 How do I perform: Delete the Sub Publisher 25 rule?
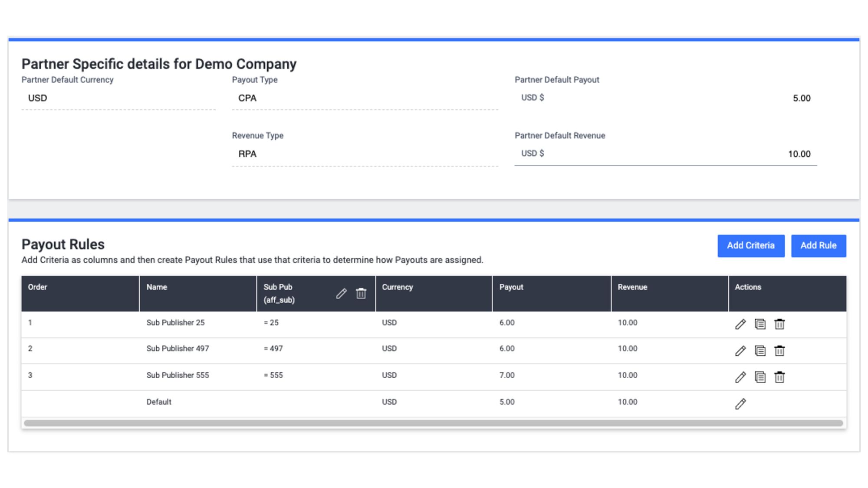pos(779,324)
